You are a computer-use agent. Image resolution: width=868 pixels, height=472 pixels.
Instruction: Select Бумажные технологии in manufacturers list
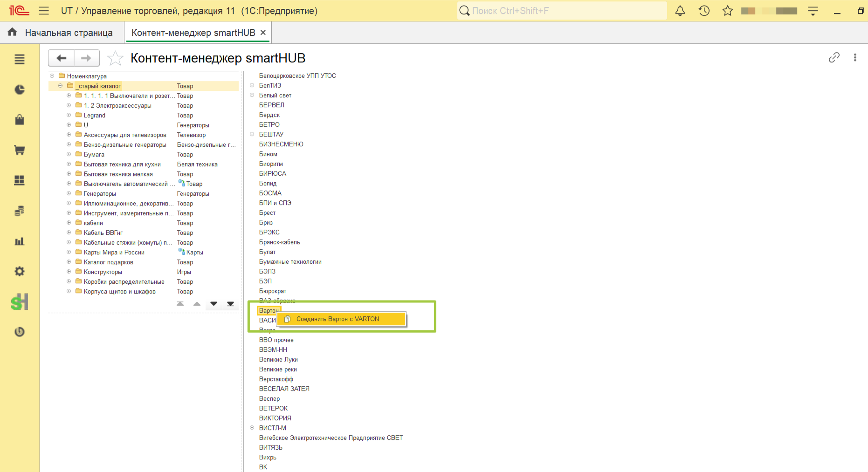[290, 262]
